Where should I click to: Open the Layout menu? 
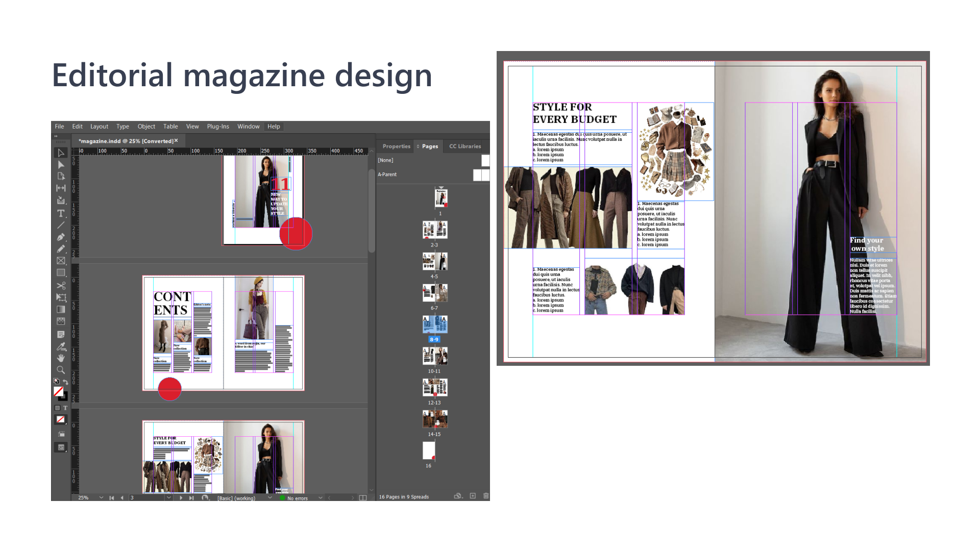99,127
